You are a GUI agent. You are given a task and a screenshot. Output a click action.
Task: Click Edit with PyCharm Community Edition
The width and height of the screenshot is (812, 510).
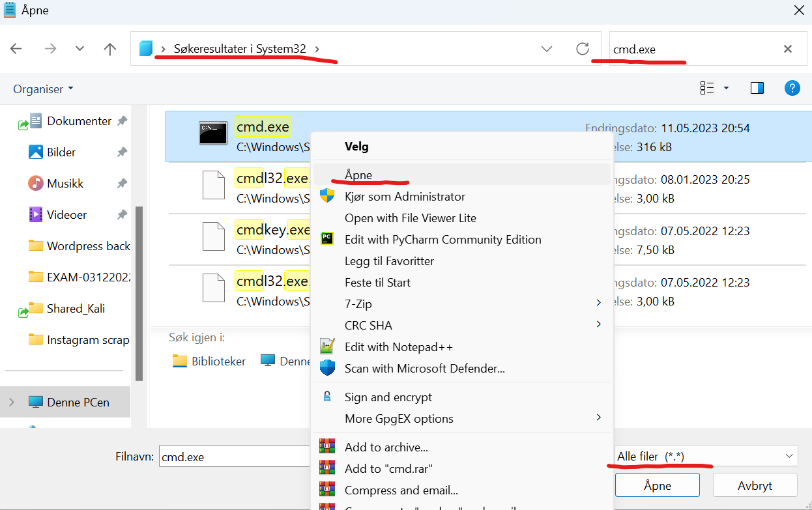[442, 240]
